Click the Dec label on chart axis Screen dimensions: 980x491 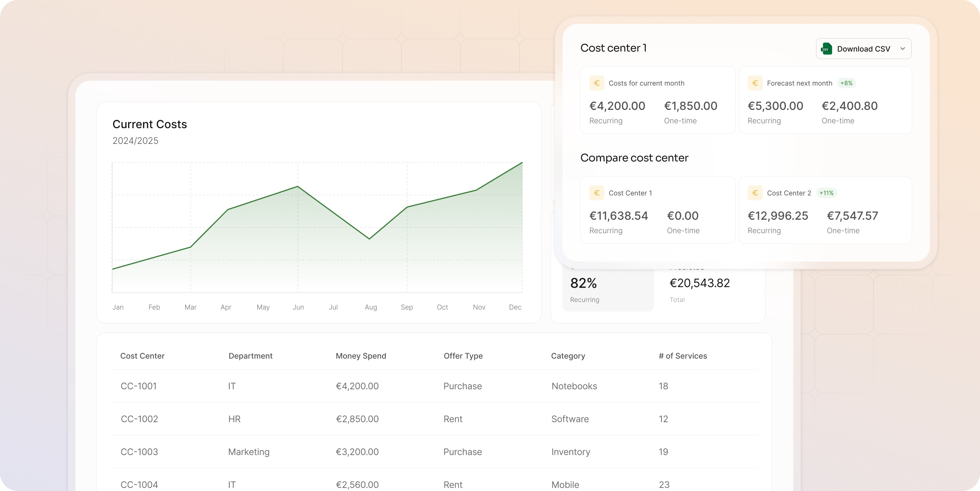pos(515,307)
